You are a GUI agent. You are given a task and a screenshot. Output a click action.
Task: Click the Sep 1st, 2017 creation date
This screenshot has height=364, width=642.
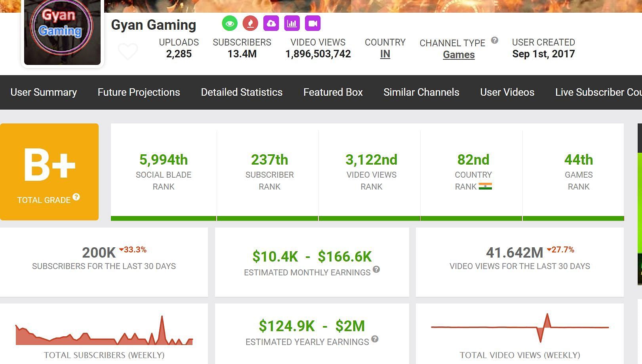(543, 54)
